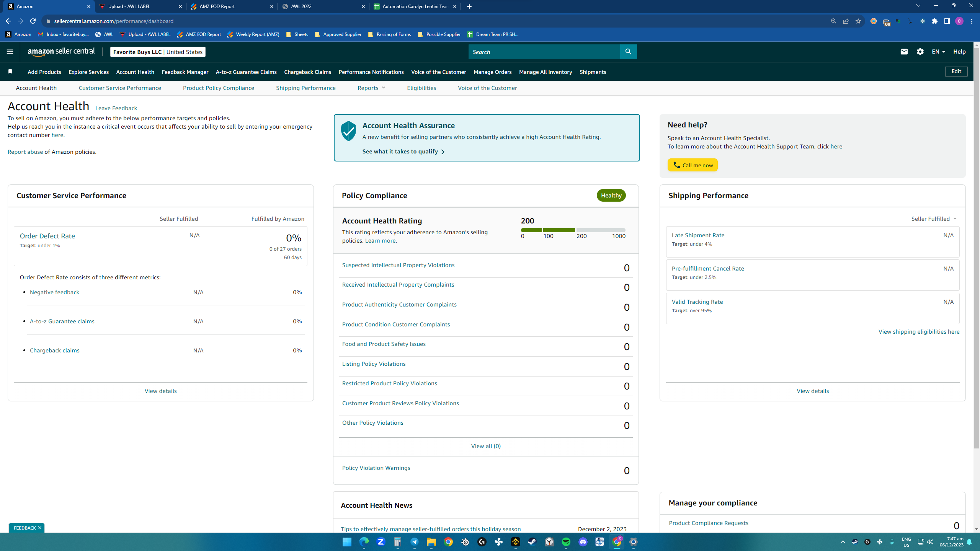
Task: Open Policy Violation Warnings link
Action: pyautogui.click(x=376, y=468)
